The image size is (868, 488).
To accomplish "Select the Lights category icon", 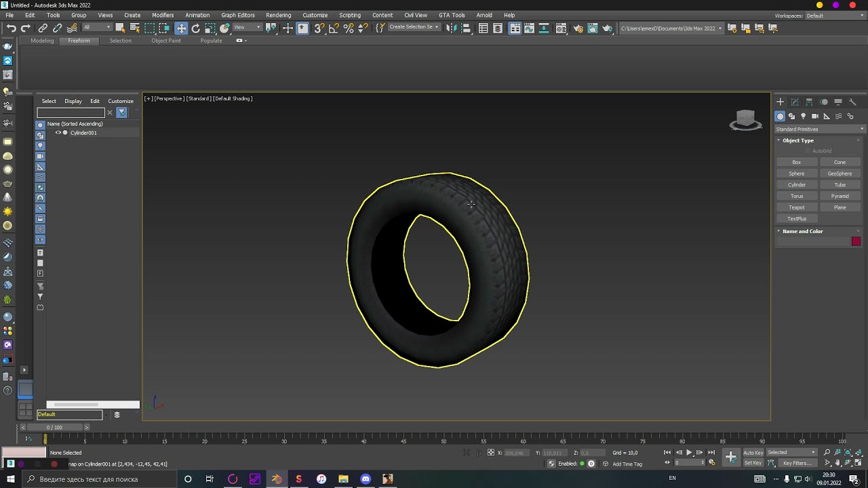I will click(x=803, y=116).
